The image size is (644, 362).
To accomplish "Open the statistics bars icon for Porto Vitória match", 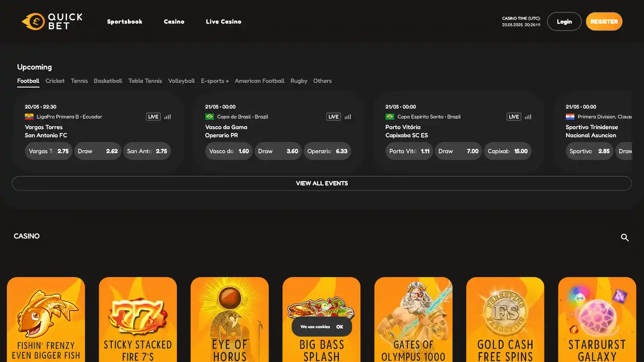I will 528,117.
